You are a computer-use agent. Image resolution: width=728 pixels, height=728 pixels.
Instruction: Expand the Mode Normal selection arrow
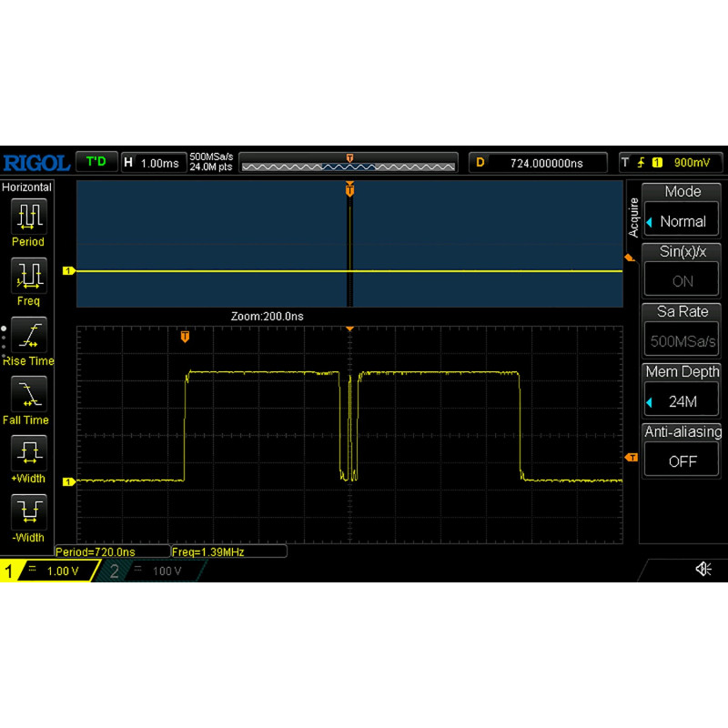(x=649, y=221)
